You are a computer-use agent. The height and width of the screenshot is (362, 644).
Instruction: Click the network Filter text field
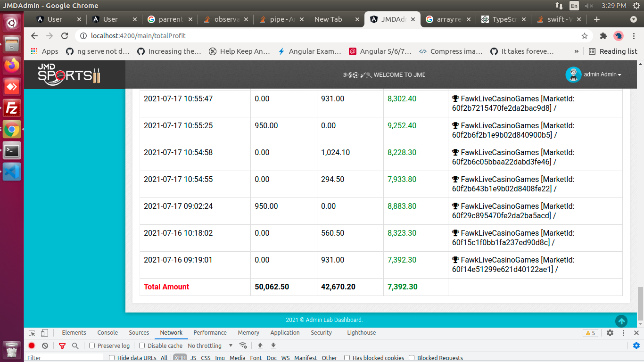pyautogui.click(x=64, y=358)
